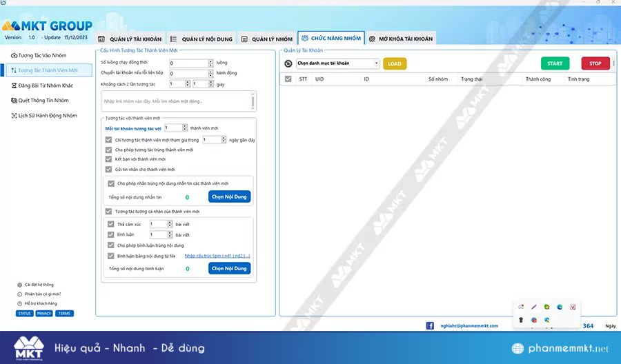Viewport: 621px width, 364px height.
Task: Toggle Gửi tin nhắn cho thành viên mới checkbox
Action: tap(108, 170)
